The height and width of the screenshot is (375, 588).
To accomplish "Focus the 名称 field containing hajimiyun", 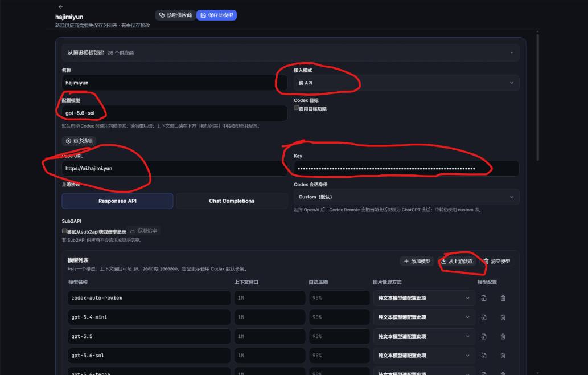I will 174,83.
